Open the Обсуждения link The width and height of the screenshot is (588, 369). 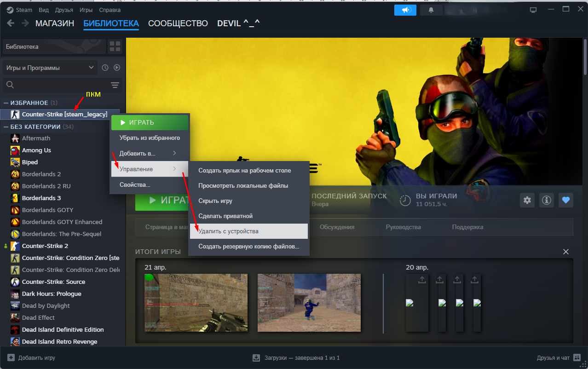point(337,227)
